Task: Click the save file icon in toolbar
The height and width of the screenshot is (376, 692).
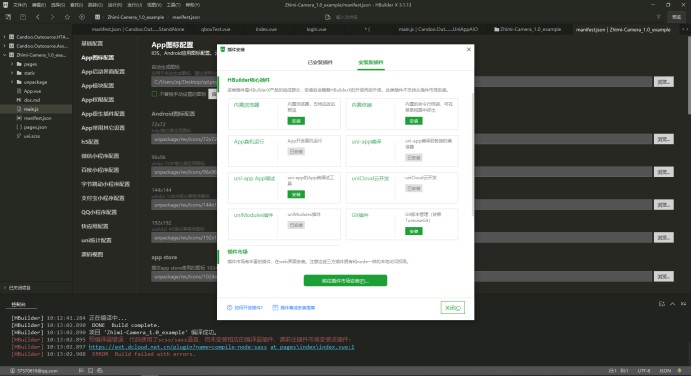Action: (x=23, y=17)
